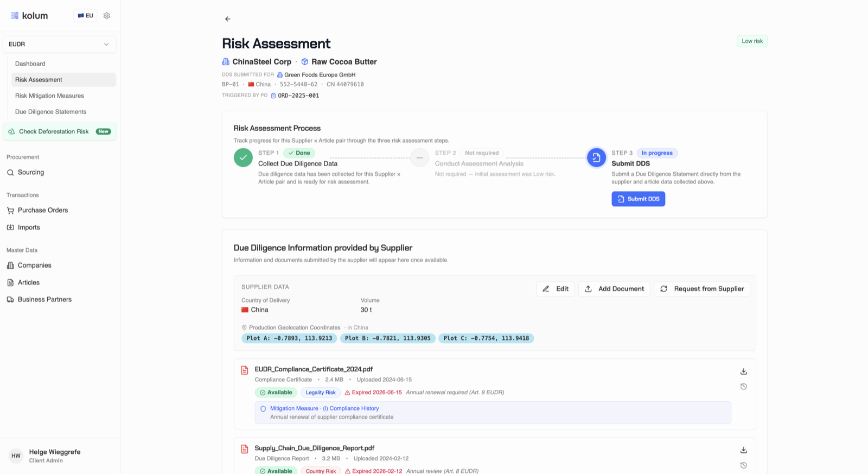Click the HW user avatar
Image resolution: width=868 pixels, height=474 pixels.
coord(16,456)
